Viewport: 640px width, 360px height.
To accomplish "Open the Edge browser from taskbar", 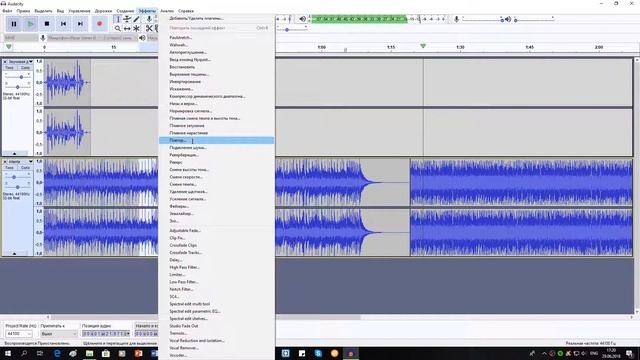I will click(x=57, y=353).
